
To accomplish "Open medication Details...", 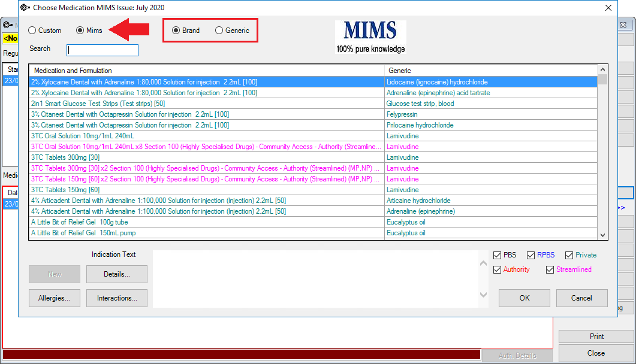I will click(117, 274).
